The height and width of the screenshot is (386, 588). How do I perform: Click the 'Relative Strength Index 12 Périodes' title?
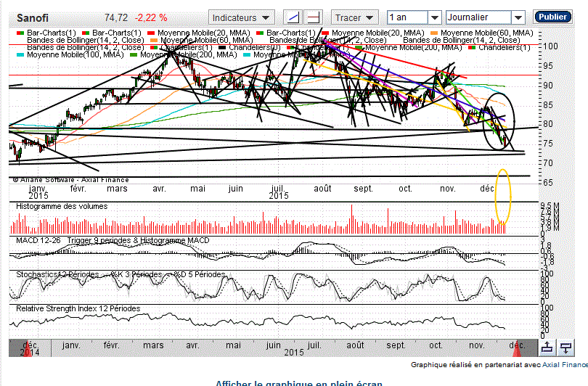click(78, 308)
